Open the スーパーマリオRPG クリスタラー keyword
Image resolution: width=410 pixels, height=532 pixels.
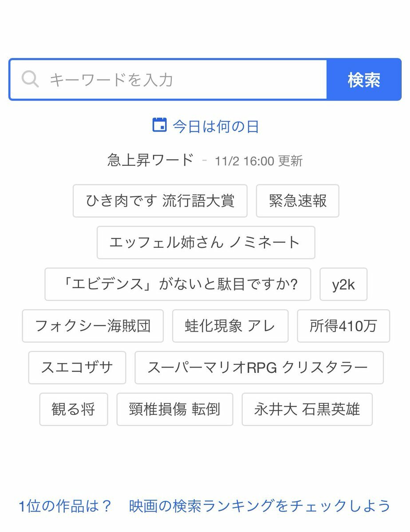[259, 368]
